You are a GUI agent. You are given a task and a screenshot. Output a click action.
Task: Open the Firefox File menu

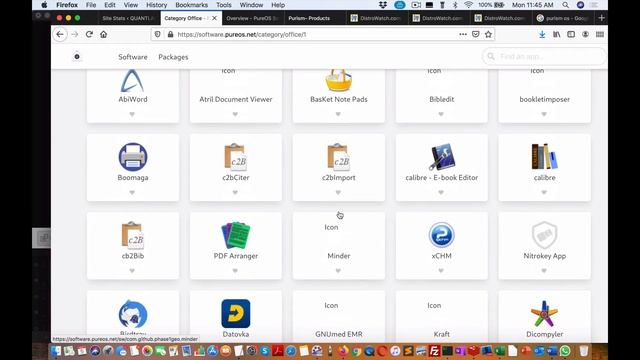(x=91, y=5)
